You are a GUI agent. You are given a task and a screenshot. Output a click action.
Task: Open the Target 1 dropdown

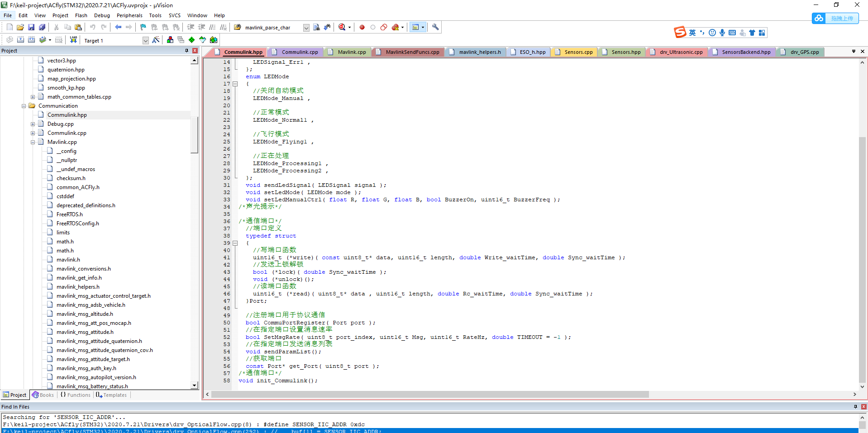click(x=145, y=40)
